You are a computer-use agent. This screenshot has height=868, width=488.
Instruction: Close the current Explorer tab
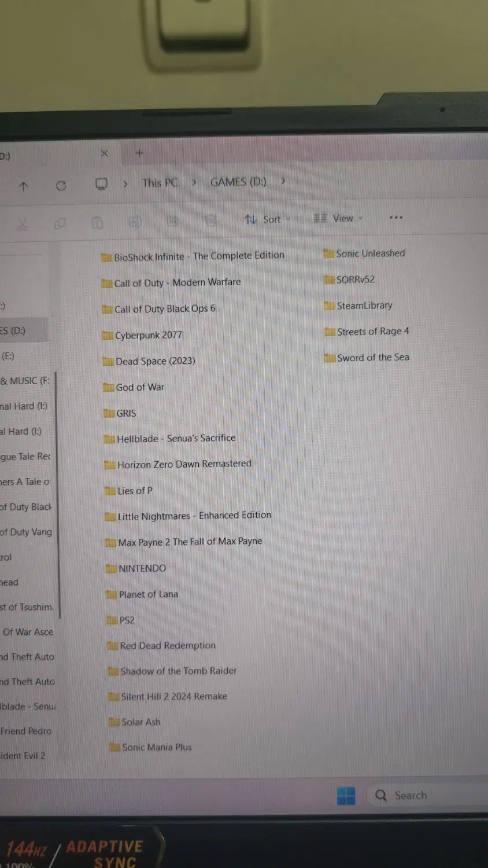[104, 153]
